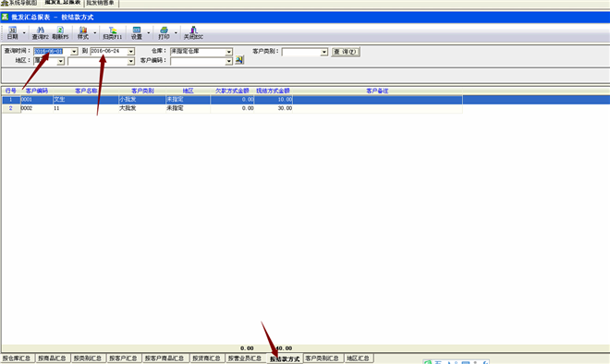Switch to the 地区汇总 bottom tab
The image size is (610, 364).
point(359,358)
